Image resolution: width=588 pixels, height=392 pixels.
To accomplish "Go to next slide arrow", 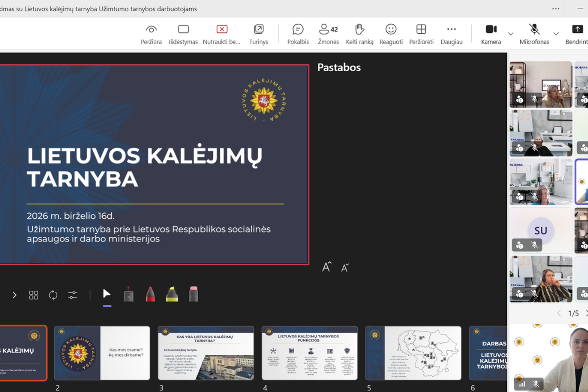I will pyautogui.click(x=14, y=295).
